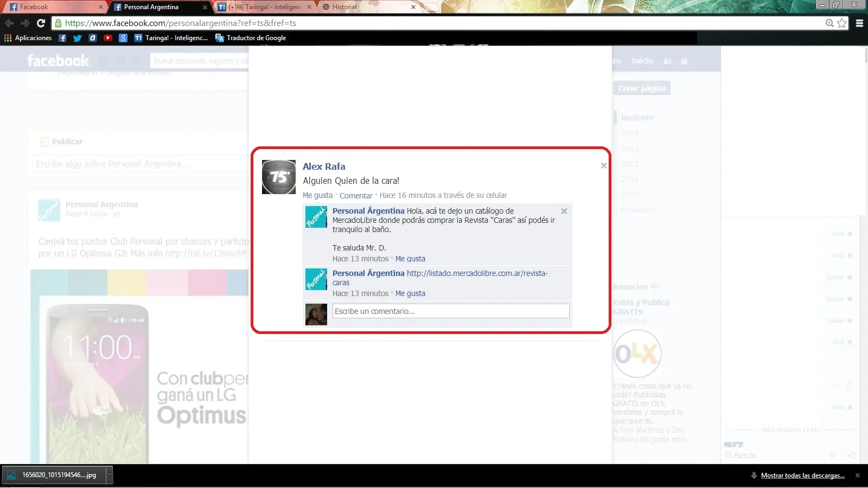The width and height of the screenshot is (868, 488).
Task: Select 2011 in the timeline sidebar
Action: [630, 179]
